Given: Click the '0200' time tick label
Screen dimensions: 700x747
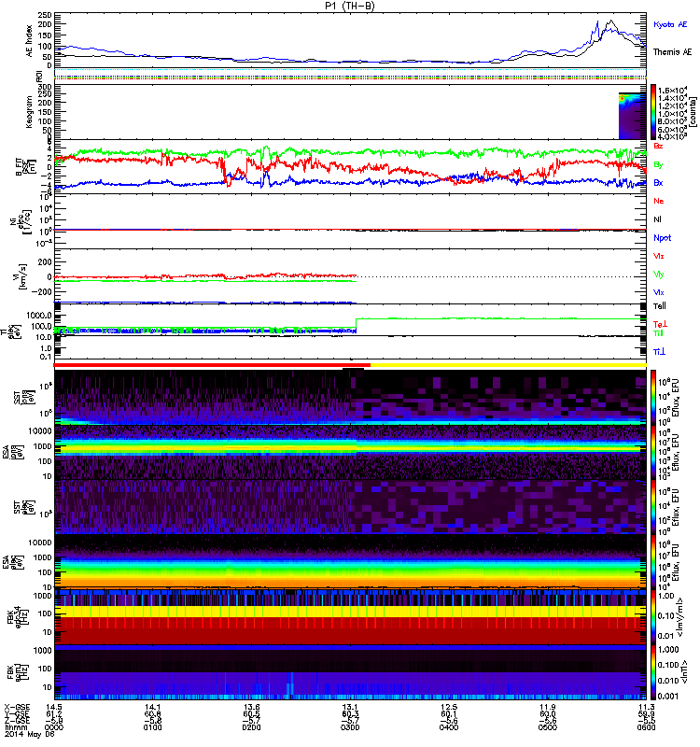Looking at the screenshot, I should click(251, 727).
